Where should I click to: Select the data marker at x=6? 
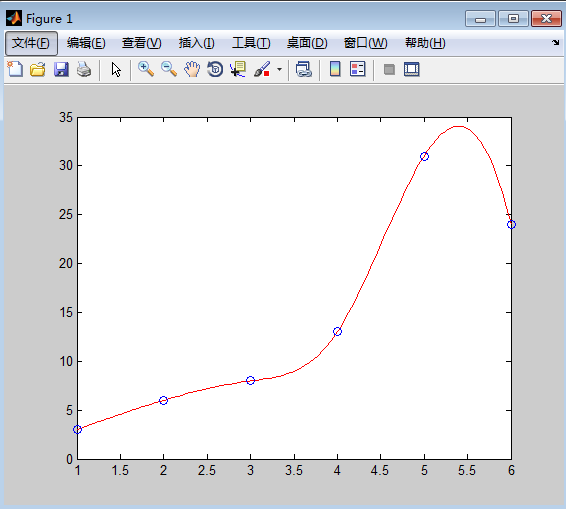511,225
